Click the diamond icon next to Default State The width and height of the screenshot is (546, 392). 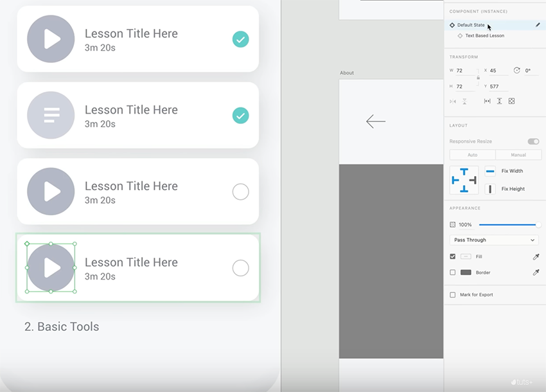point(452,25)
